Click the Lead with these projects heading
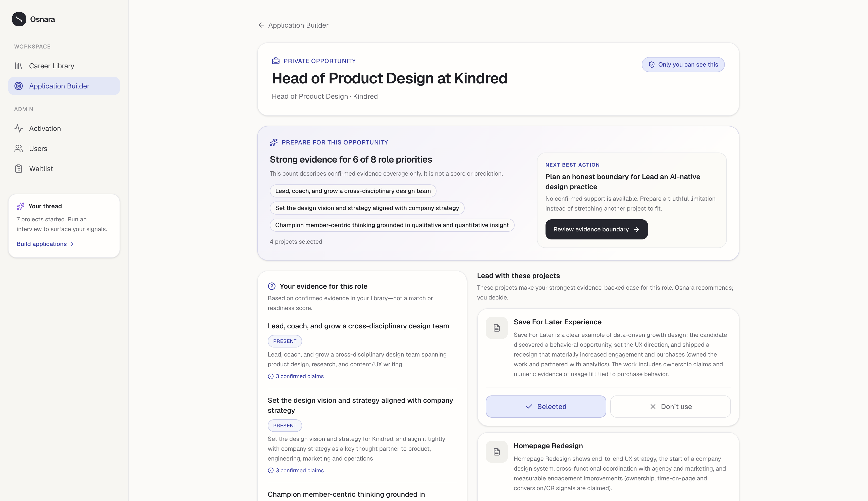This screenshot has height=501, width=868. 518,276
